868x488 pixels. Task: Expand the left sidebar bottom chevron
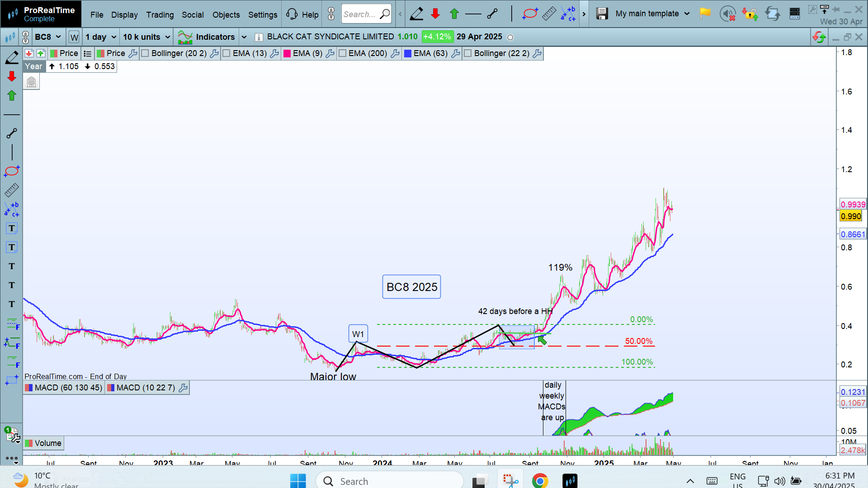pos(16,463)
